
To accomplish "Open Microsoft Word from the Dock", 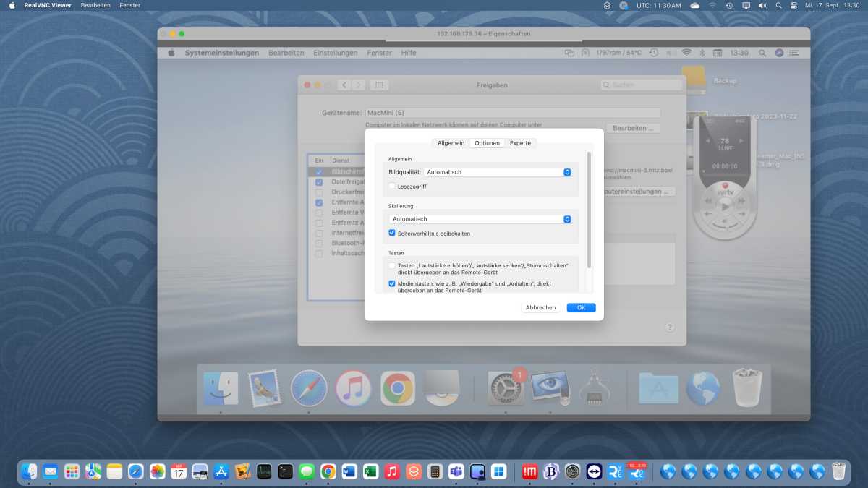I will click(349, 472).
